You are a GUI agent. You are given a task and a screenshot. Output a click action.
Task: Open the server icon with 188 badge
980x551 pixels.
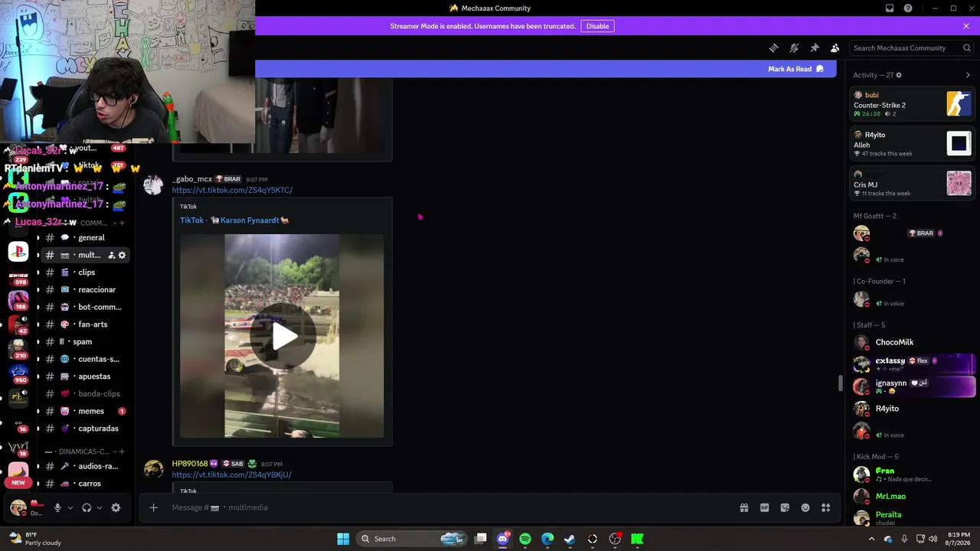point(18,302)
